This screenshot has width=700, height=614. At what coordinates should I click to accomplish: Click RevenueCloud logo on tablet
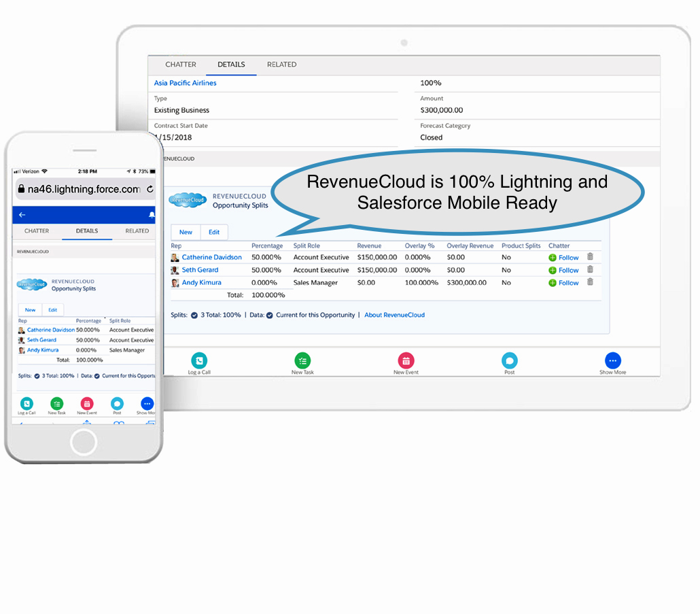[x=188, y=200]
